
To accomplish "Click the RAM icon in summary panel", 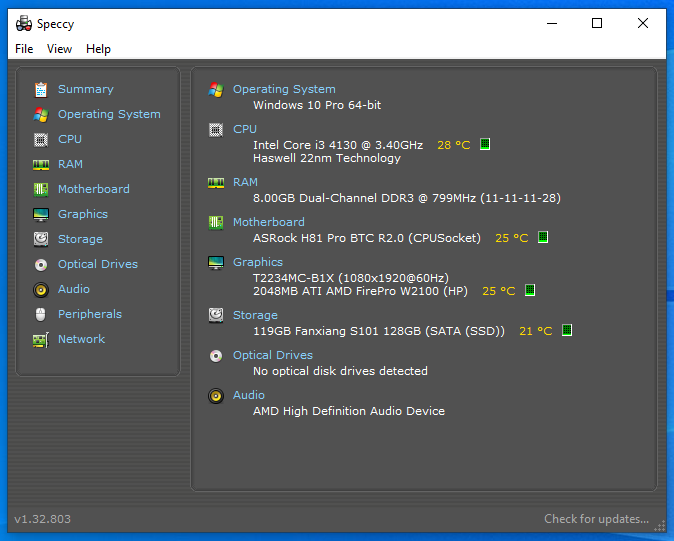I will pyautogui.click(x=216, y=183).
